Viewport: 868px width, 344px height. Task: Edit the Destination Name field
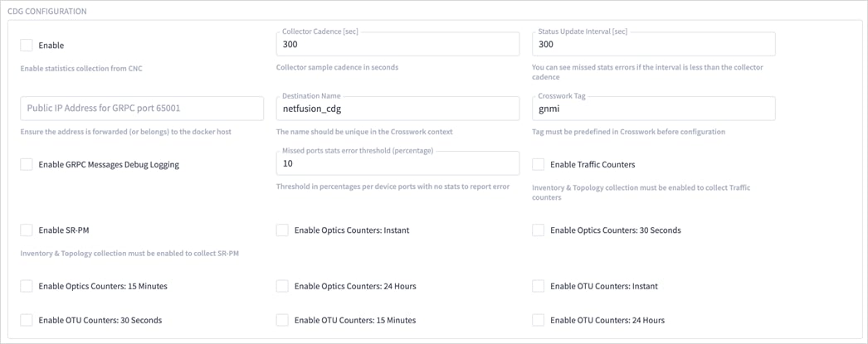pos(397,109)
